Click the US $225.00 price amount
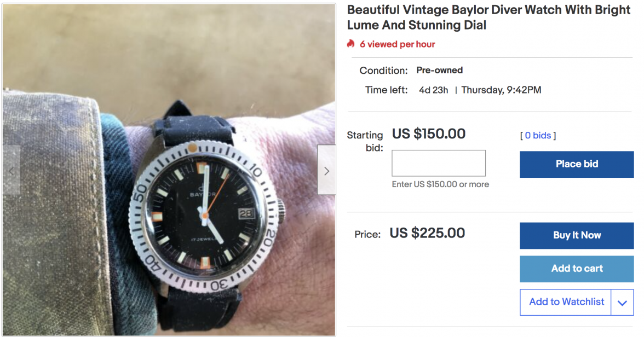The image size is (644, 337). [x=427, y=234]
